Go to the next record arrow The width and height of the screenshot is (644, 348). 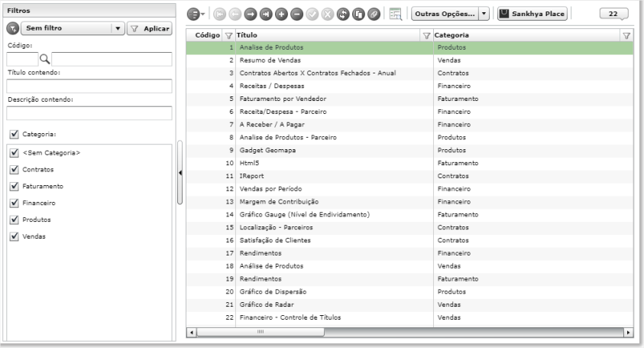click(251, 15)
